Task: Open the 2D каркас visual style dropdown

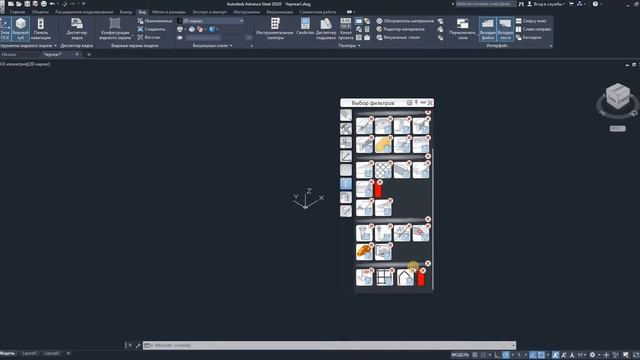Action: [x=211, y=21]
